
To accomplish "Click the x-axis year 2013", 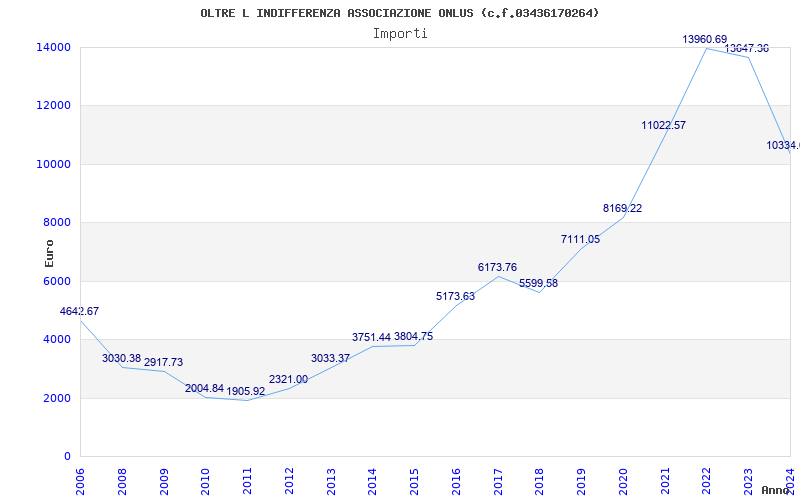I will [331, 481].
